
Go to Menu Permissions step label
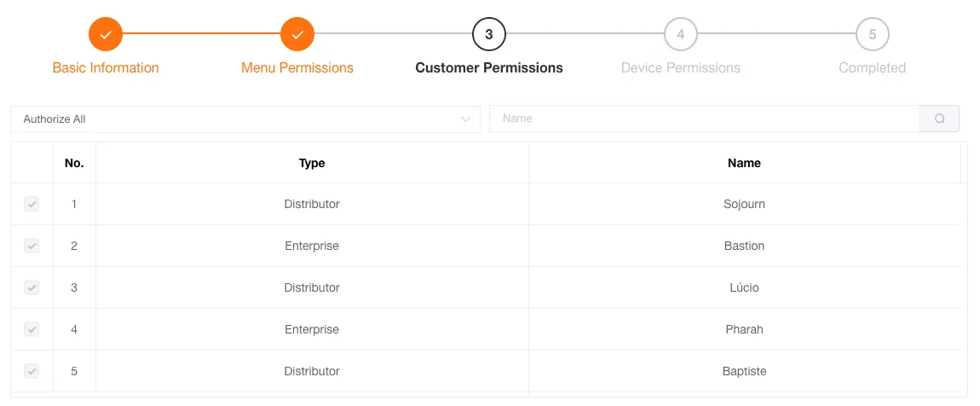[297, 68]
